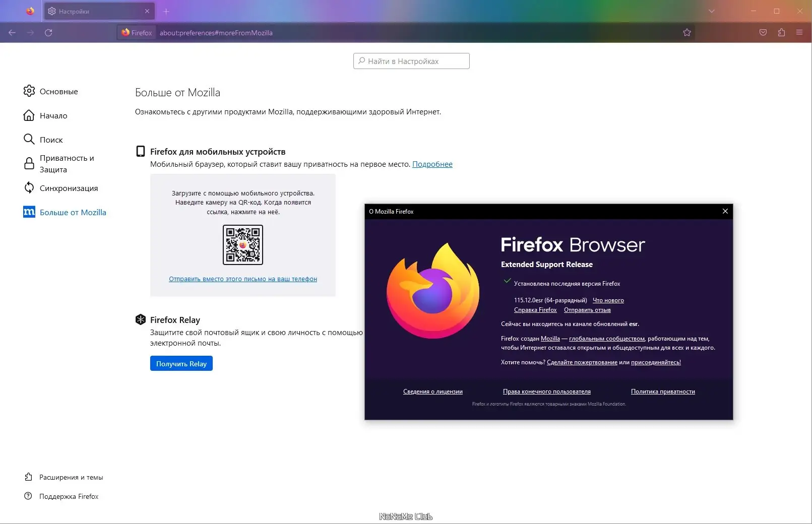
Task: Open Сведения о лицензии link
Action: pos(433,391)
